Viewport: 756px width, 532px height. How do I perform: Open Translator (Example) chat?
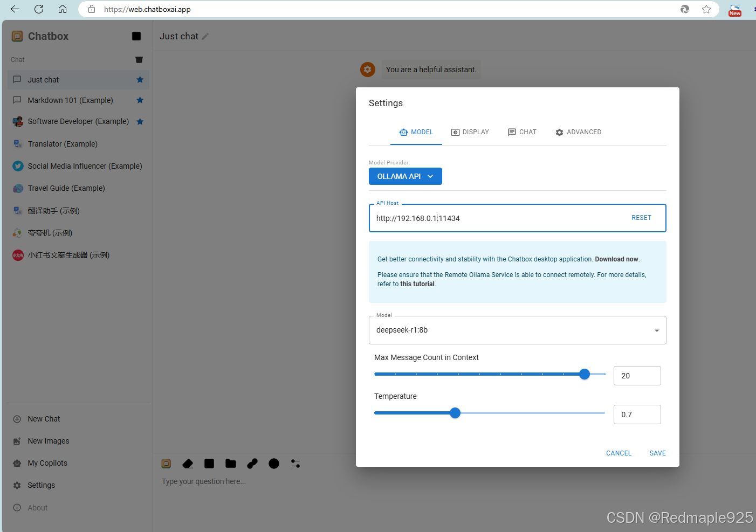[78, 144]
